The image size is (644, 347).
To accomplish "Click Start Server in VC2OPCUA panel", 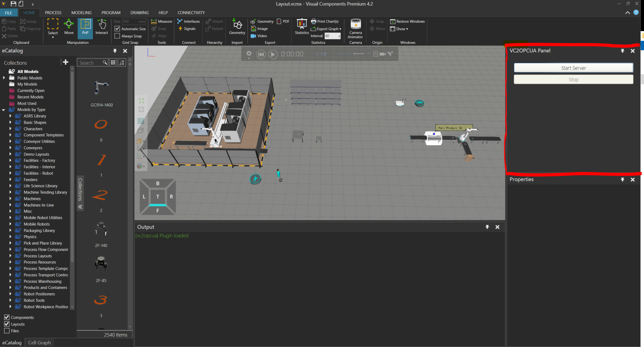I will click(x=573, y=68).
